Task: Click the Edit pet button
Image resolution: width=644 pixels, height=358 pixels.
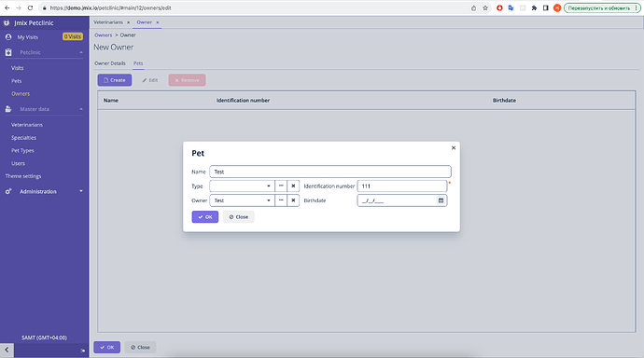Action: (x=150, y=80)
